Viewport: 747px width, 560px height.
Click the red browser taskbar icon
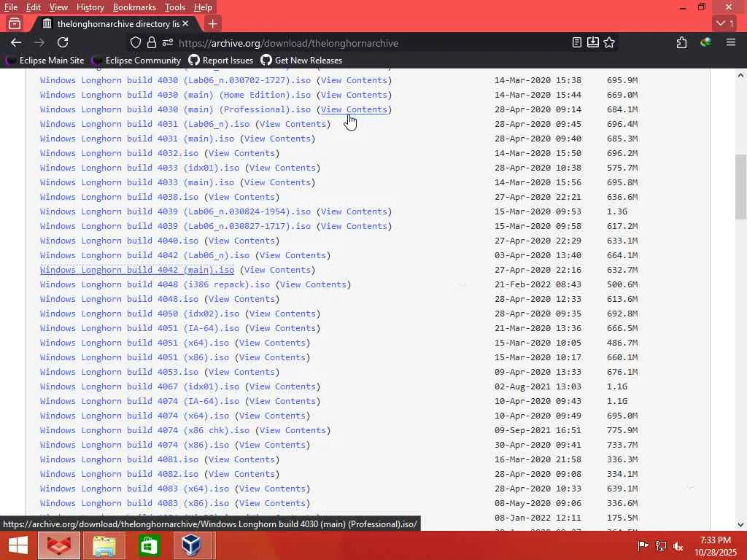pyautogui.click(x=59, y=545)
